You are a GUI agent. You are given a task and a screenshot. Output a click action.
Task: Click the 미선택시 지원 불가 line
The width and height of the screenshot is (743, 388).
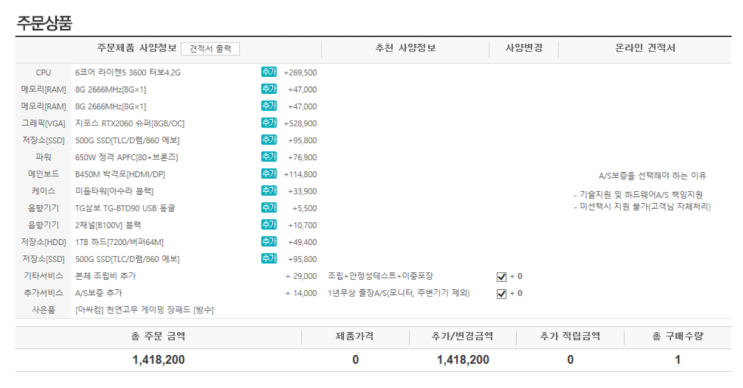(642, 207)
